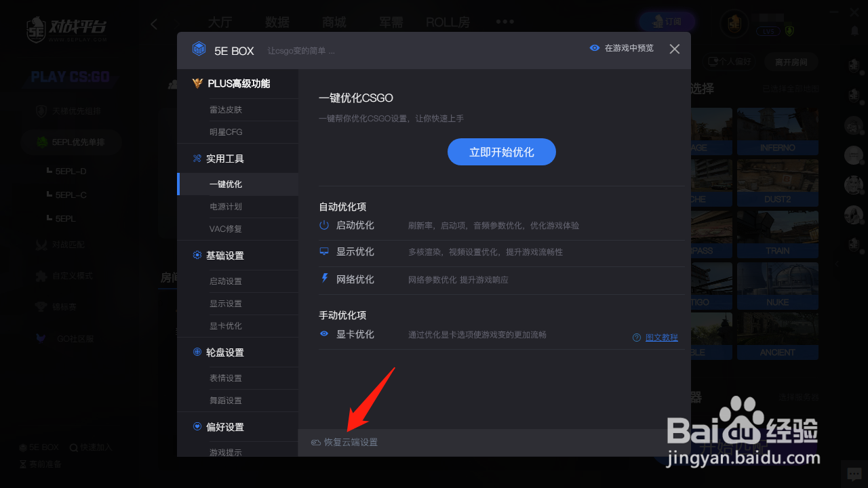
Task: Click the 订阅 button in main window
Action: [667, 22]
